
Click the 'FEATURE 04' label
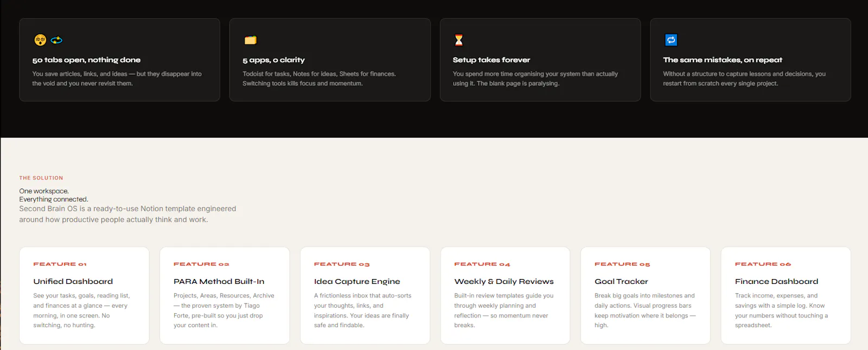coord(482,264)
